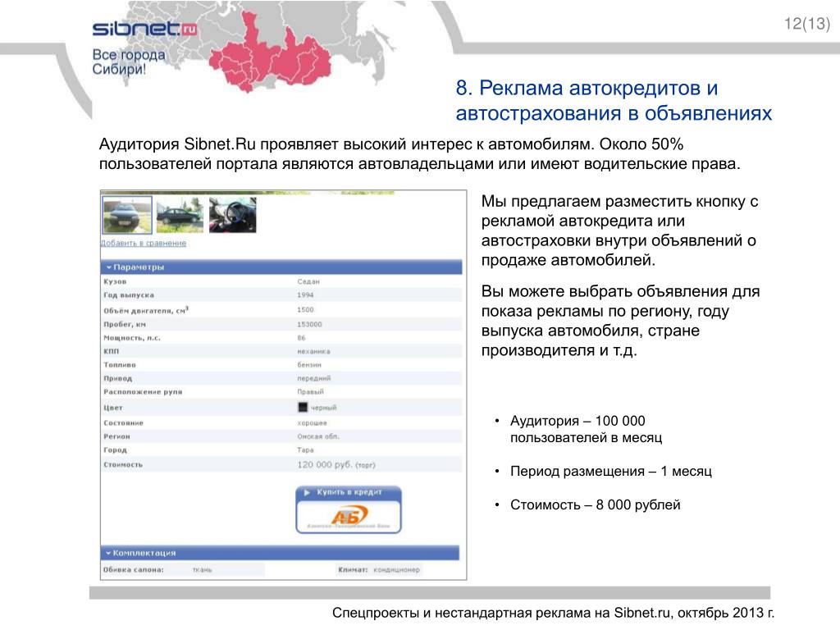Click the 'Купить в кредит' button

click(349, 492)
